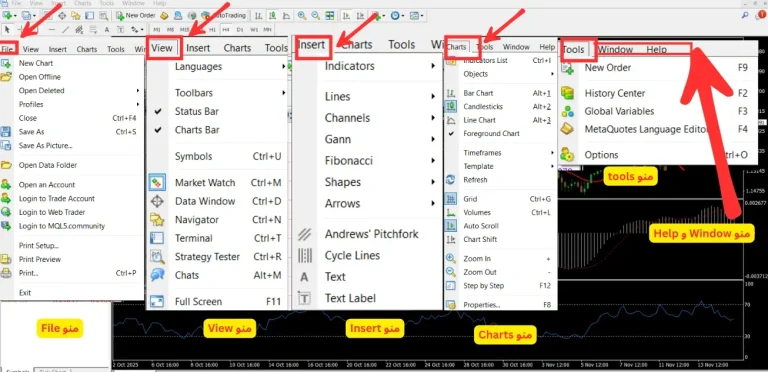Viewport: 768px width, 372px height.
Task: Click the New Chart icon in the main toolbar
Action: coord(7,16)
